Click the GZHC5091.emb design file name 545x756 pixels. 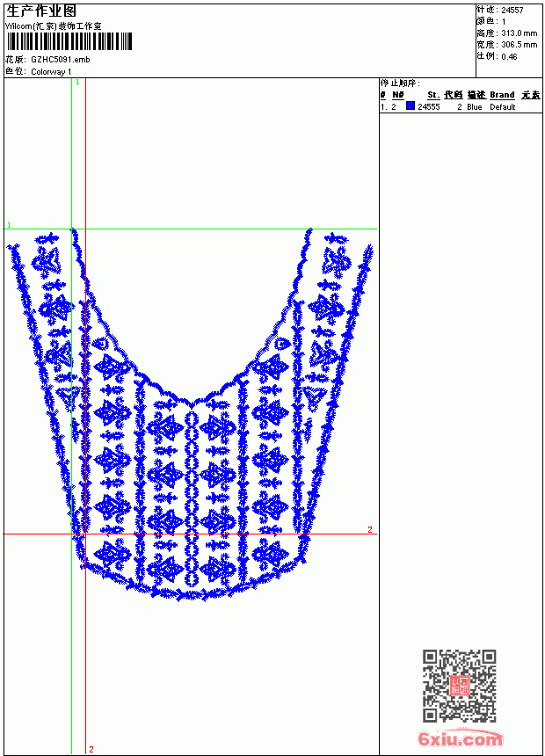click(x=61, y=60)
